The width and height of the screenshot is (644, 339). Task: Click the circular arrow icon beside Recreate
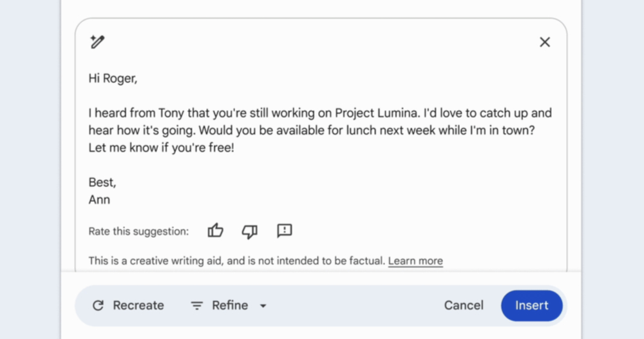[x=98, y=305]
